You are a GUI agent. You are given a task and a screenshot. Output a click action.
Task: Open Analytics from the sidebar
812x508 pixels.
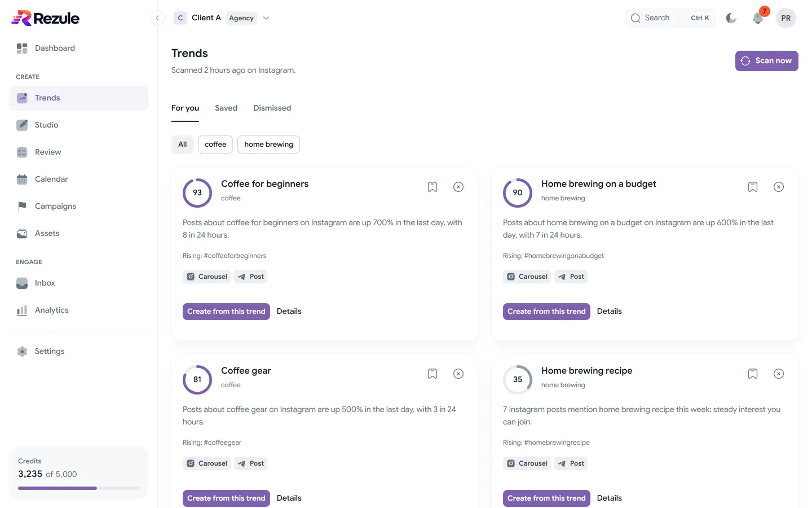tap(78, 310)
